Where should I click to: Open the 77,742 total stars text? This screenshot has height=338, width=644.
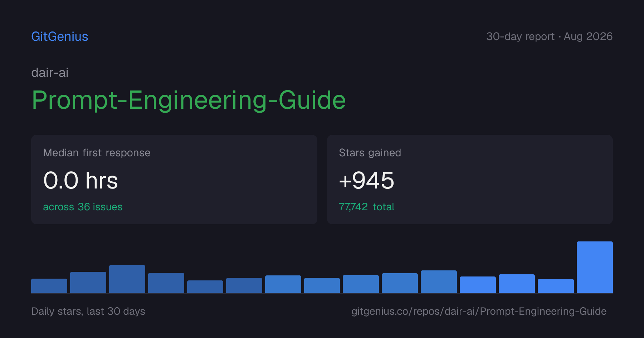pyautogui.click(x=366, y=207)
